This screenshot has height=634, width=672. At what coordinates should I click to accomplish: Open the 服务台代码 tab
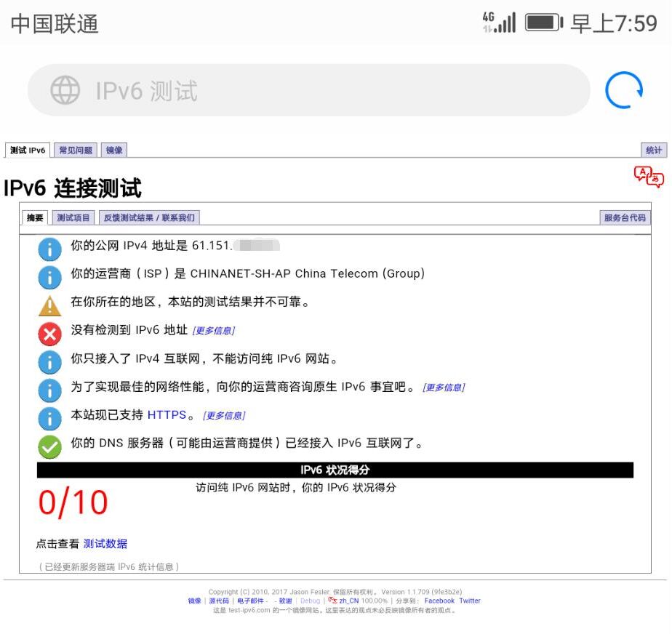pyautogui.click(x=625, y=217)
